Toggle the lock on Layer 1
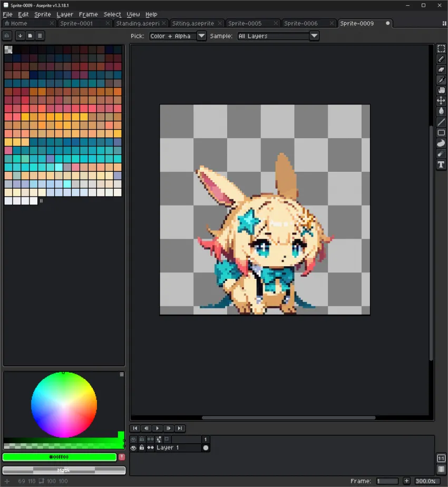 point(142,448)
